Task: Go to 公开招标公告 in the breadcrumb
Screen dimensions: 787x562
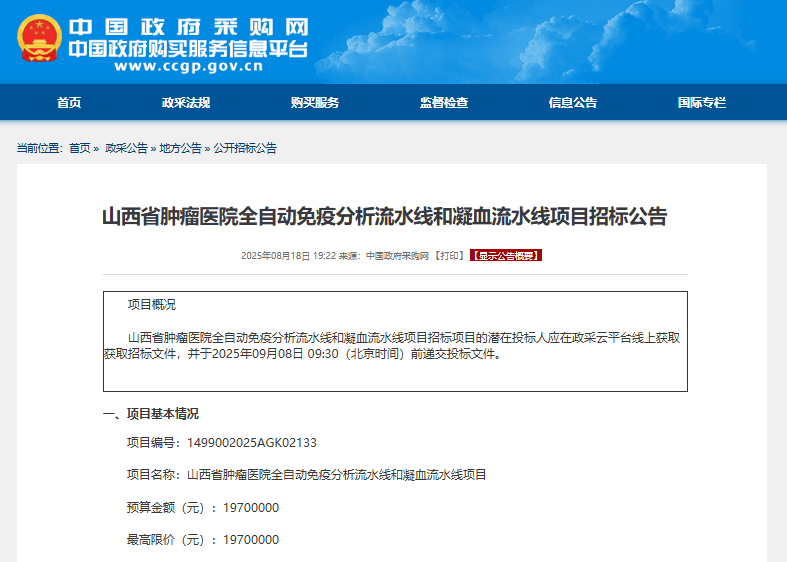Action: click(x=245, y=148)
